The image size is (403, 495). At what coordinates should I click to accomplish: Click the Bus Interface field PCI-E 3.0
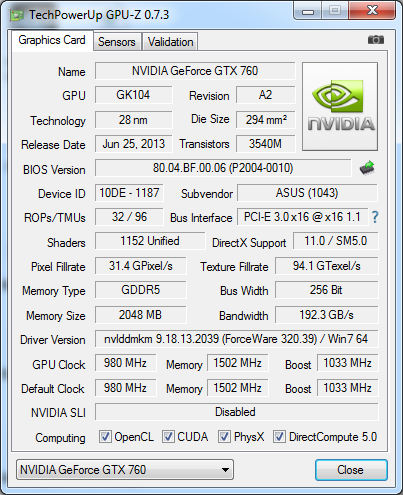(302, 217)
